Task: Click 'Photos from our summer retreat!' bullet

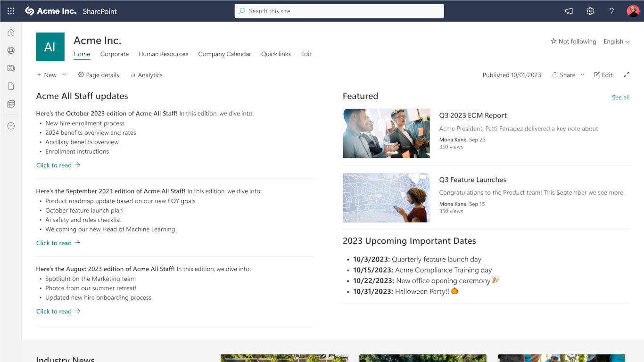Action: [91, 288]
